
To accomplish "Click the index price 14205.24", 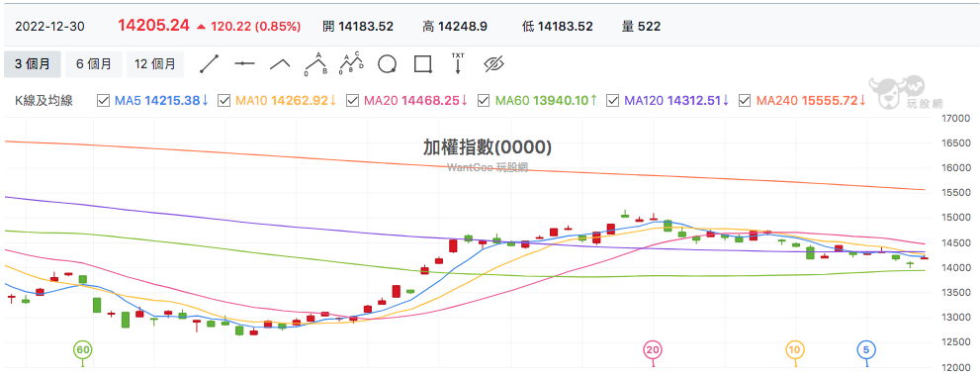I will [153, 26].
